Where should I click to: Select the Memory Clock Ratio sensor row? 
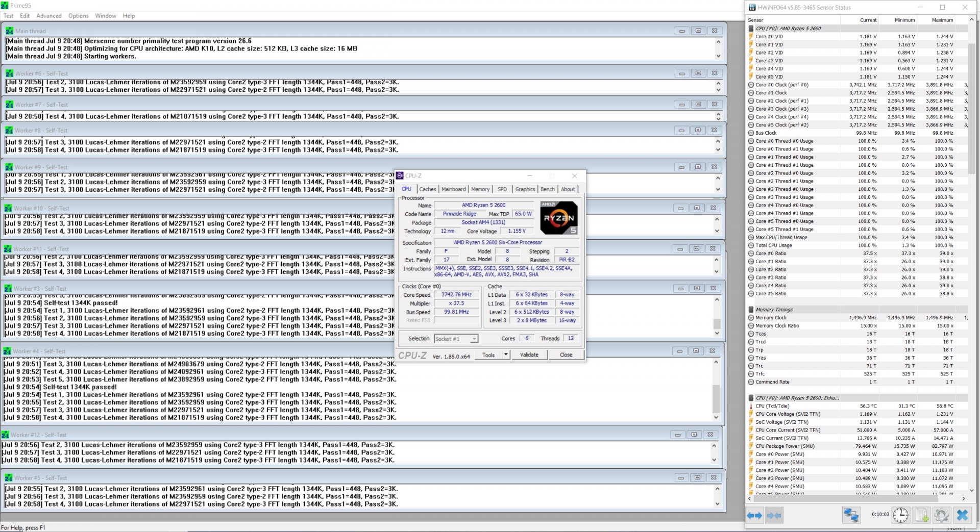click(x=857, y=326)
